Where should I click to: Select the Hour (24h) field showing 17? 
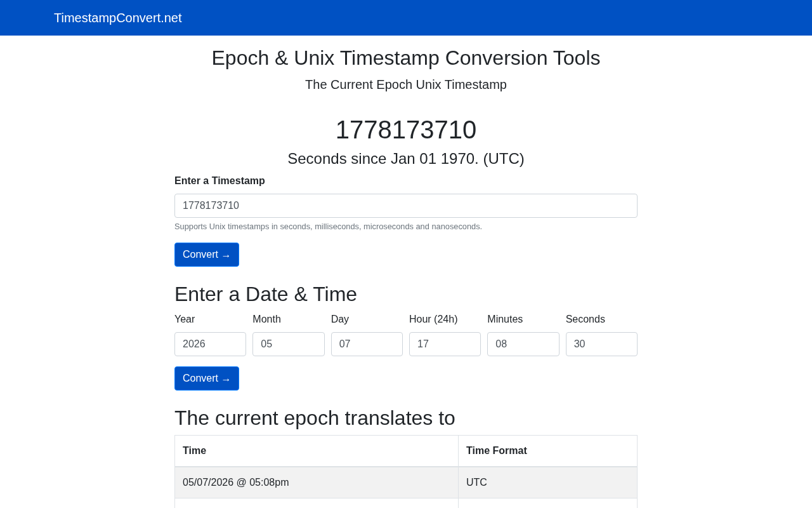coord(445,344)
